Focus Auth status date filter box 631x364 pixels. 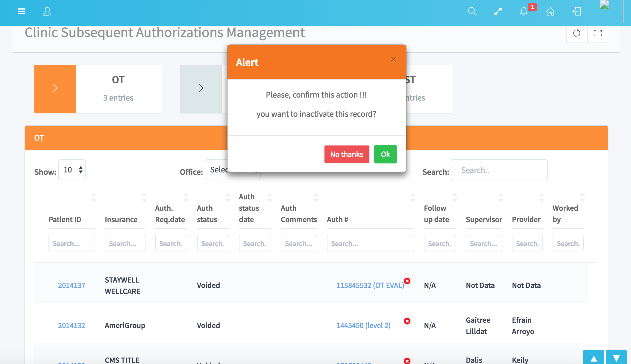point(255,243)
